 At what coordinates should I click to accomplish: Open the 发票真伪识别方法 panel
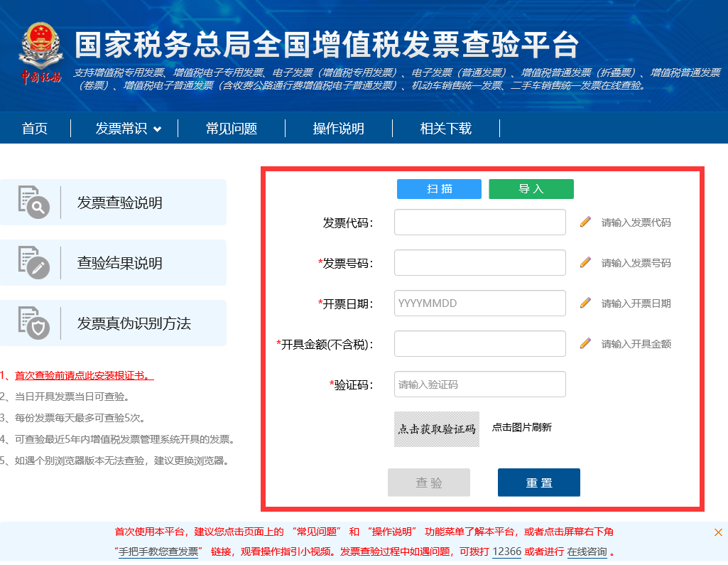[114, 323]
